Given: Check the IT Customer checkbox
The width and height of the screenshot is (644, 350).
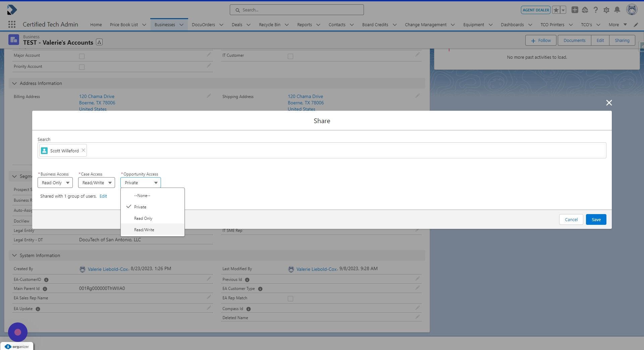Looking at the screenshot, I should [x=290, y=56].
